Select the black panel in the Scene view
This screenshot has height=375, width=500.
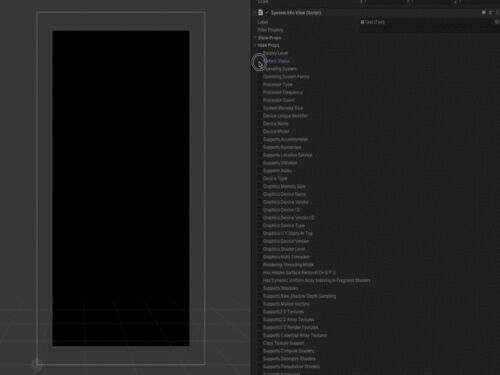pos(121,188)
